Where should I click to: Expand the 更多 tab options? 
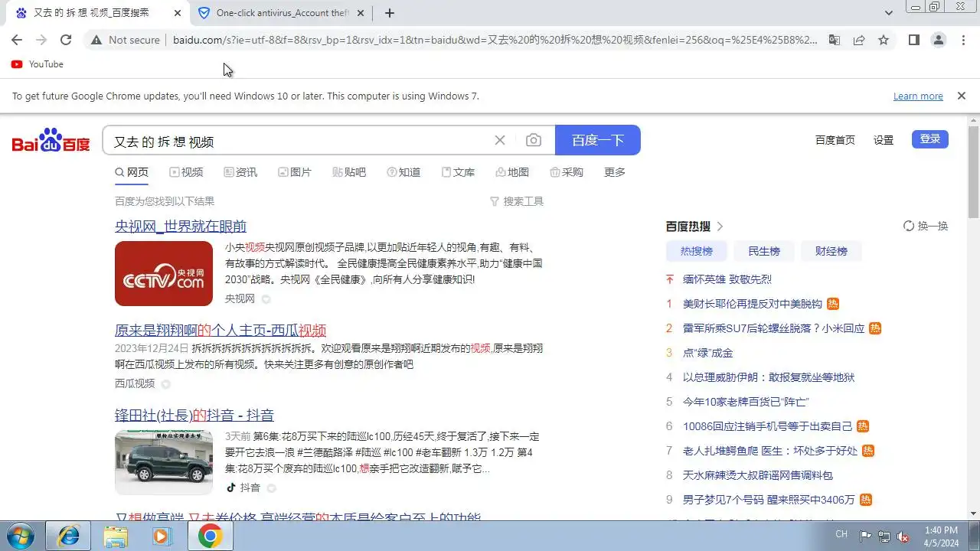click(615, 172)
